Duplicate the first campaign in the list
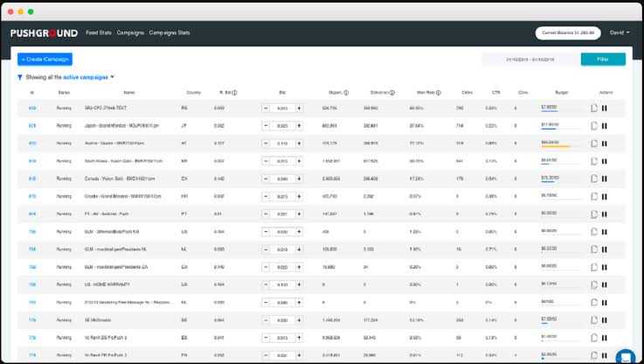The image size is (644, 364). 593,108
